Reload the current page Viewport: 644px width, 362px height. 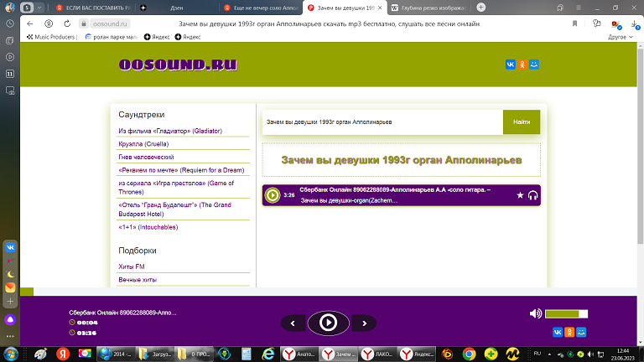(67, 23)
